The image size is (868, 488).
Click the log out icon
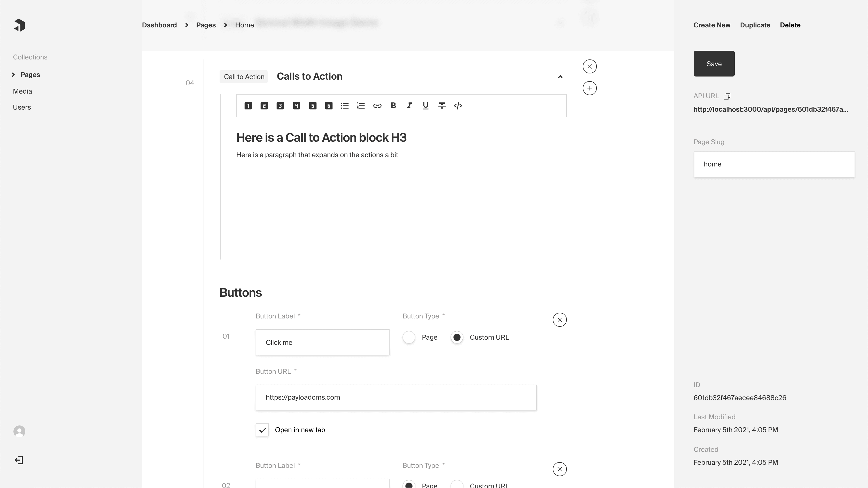point(19,460)
